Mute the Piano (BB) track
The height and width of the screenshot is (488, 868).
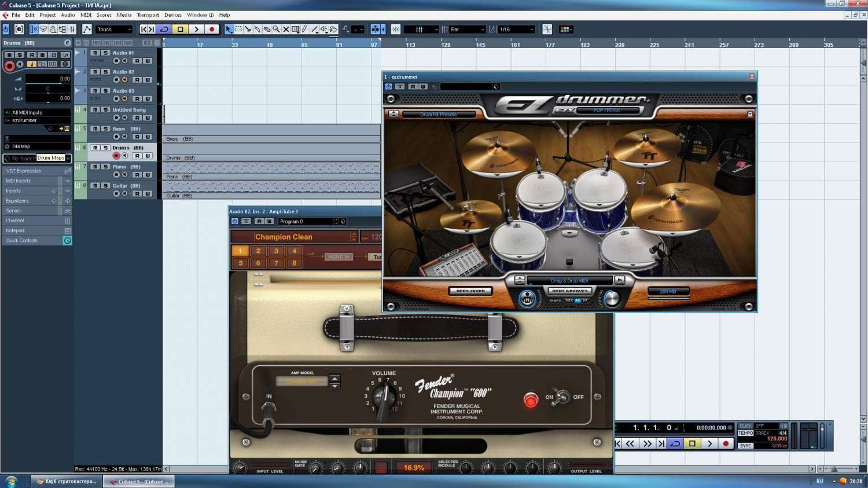(95, 167)
